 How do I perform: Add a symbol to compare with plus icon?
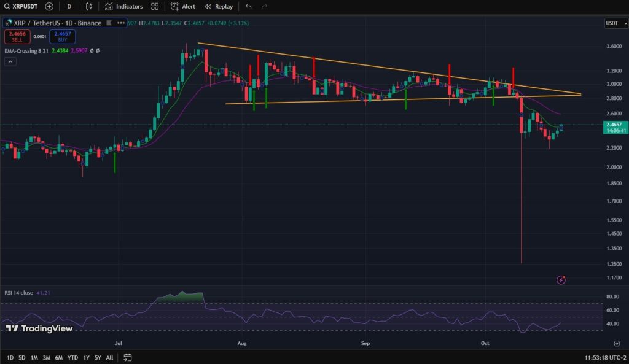[x=49, y=7]
